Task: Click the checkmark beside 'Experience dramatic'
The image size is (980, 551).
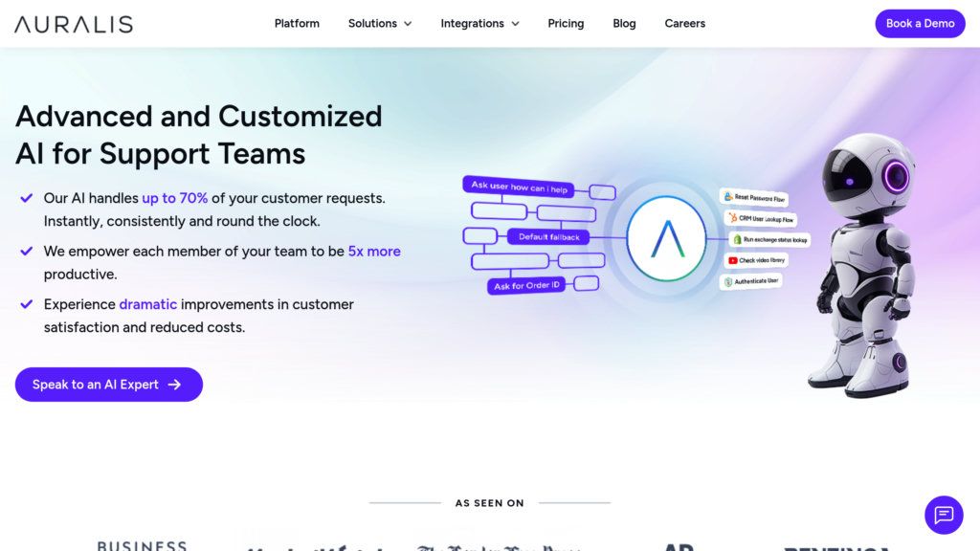Action: click(26, 304)
